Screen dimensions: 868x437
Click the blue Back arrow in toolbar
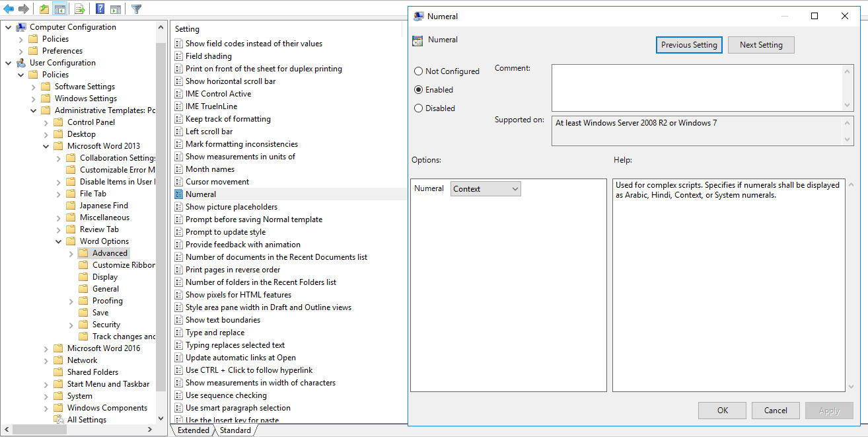[x=9, y=9]
